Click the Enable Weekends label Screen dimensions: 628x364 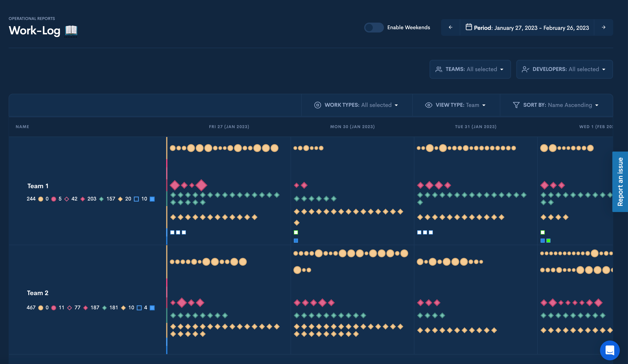click(408, 27)
